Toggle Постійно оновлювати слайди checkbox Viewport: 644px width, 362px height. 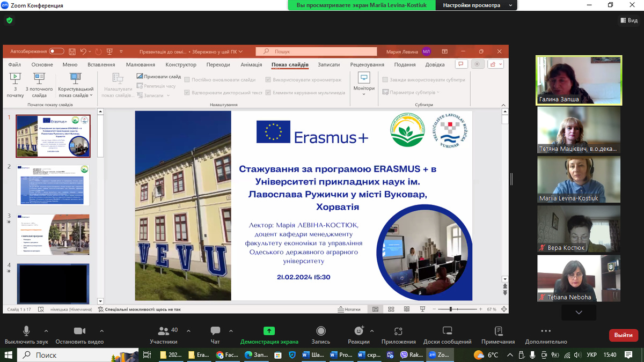pos(187,79)
